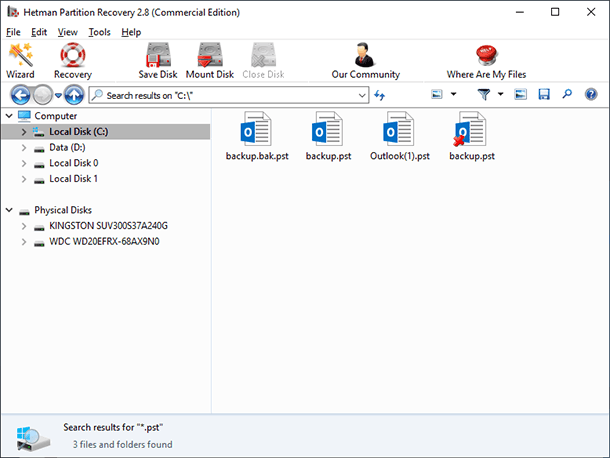
Task: Expand KINGSTON SUV300S37A240G node
Action: pyautogui.click(x=24, y=226)
